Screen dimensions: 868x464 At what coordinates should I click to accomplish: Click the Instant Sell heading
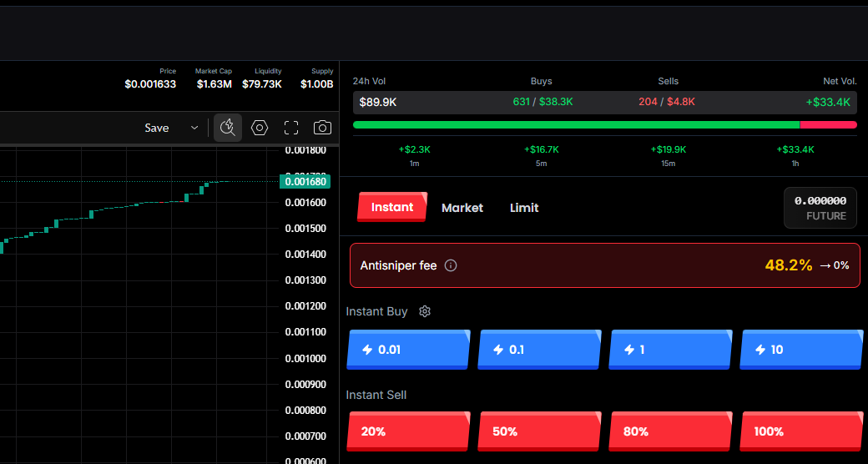(376, 395)
